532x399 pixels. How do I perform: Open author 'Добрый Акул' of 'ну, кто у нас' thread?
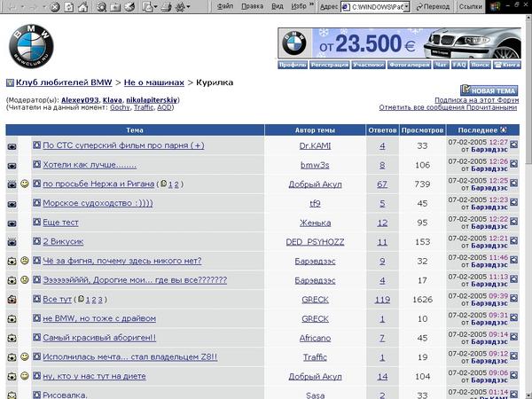pyautogui.click(x=315, y=376)
